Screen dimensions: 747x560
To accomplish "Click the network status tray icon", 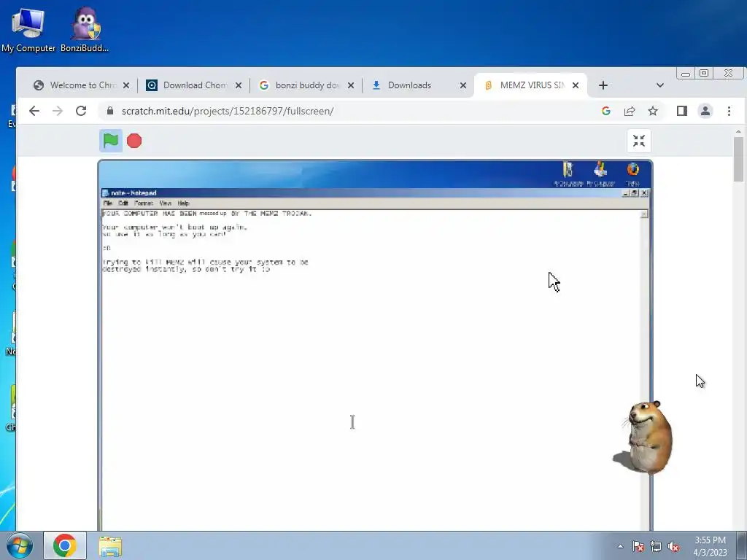I will (656, 546).
